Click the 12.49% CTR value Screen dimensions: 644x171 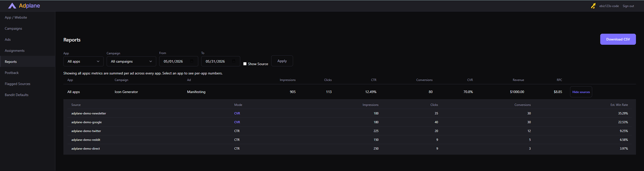coord(371,92)
